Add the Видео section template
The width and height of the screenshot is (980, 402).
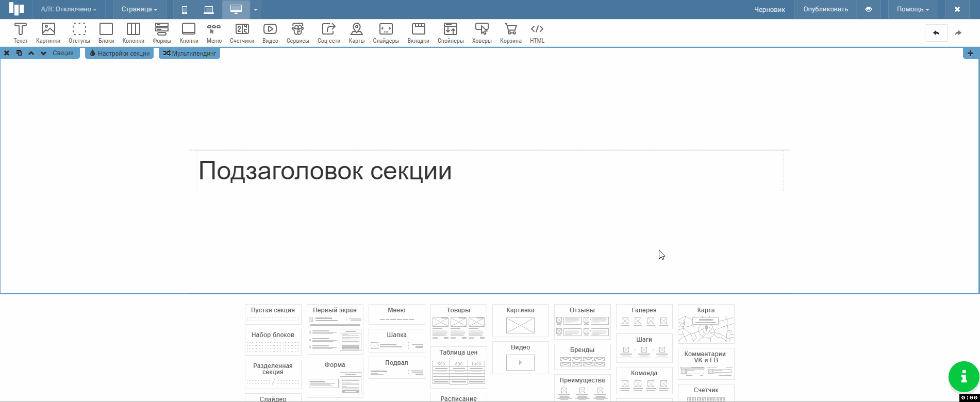coord(520,358)
